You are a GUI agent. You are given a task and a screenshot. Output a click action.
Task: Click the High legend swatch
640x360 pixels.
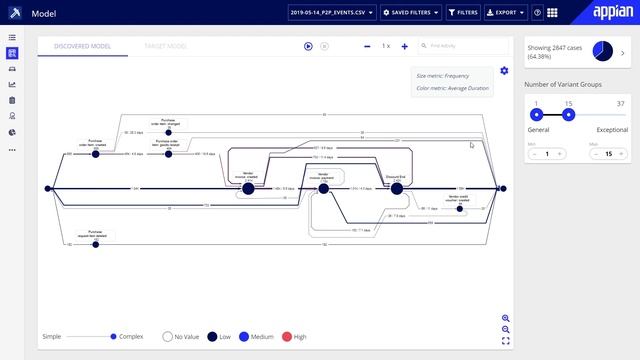point(287,337)
